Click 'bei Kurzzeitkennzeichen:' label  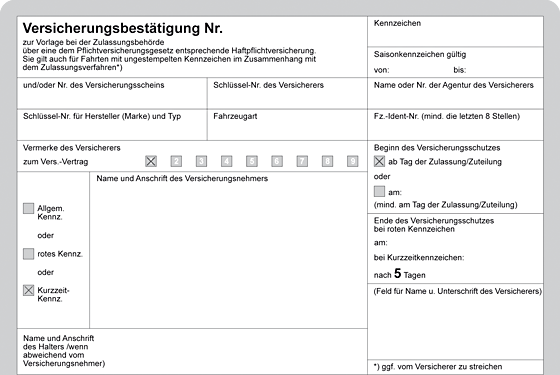[x=419, y=258]
